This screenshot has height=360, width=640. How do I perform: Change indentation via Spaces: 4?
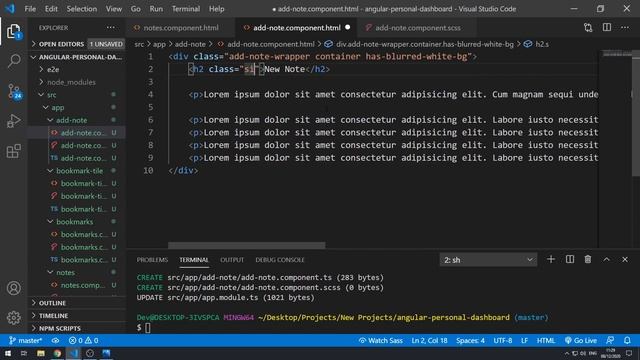click(x=470, y=340)
